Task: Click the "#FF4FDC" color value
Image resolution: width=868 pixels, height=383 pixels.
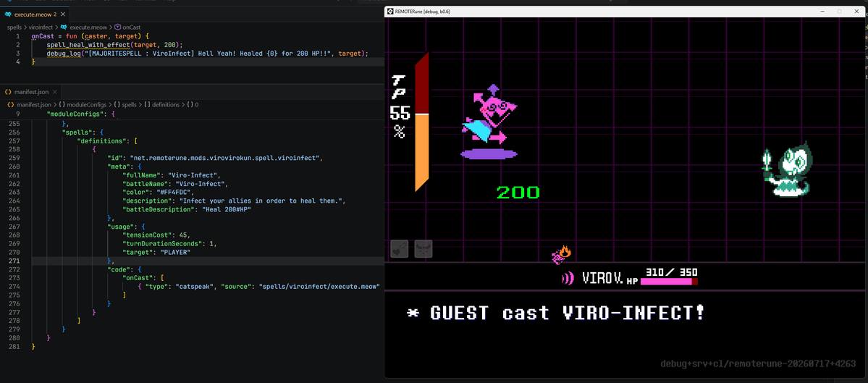Action: pos(175,191)
